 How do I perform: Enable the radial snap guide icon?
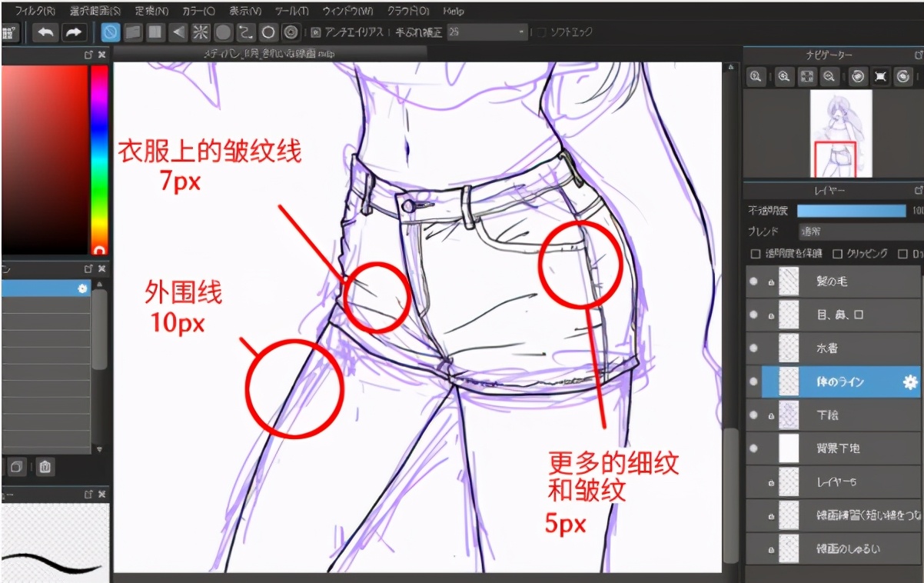coord(201,32)
